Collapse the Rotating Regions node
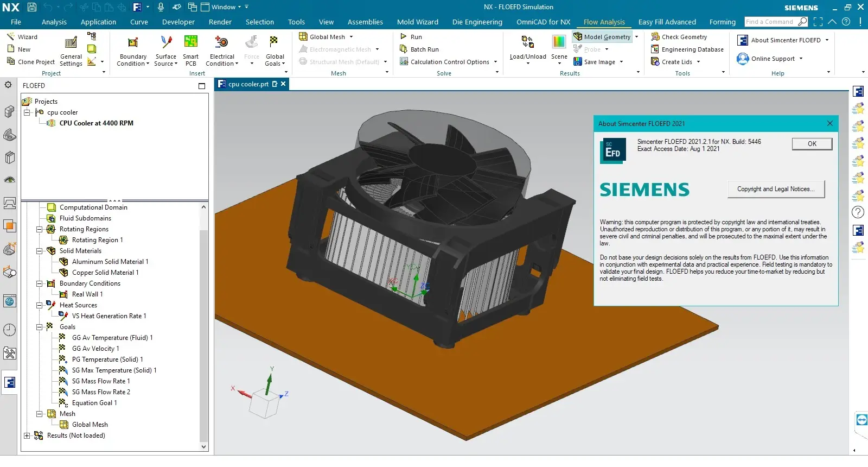868x467 pixels. 39,229
